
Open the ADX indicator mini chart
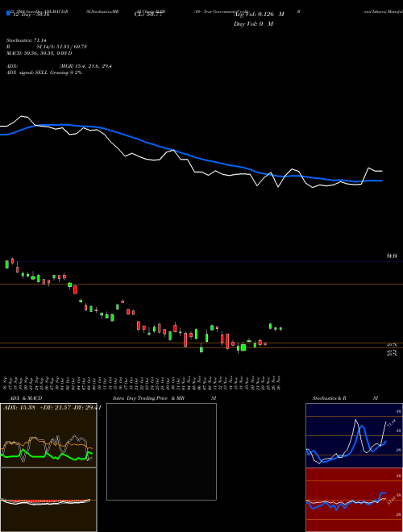[48, 435]
